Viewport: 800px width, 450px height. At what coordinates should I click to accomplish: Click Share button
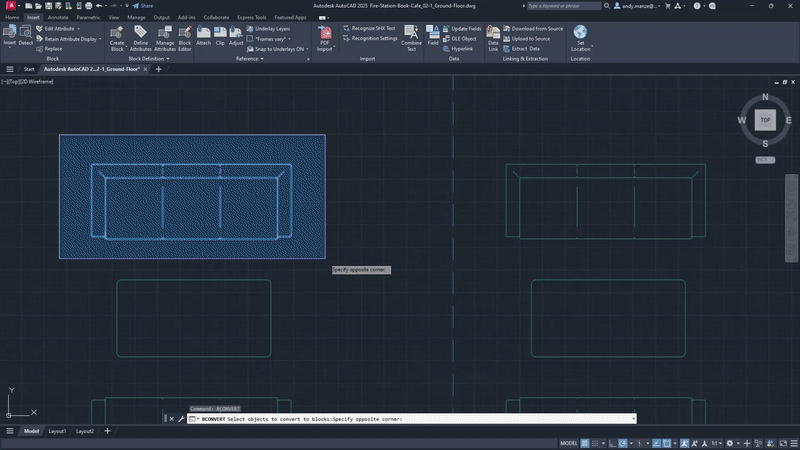click(143, 6)
